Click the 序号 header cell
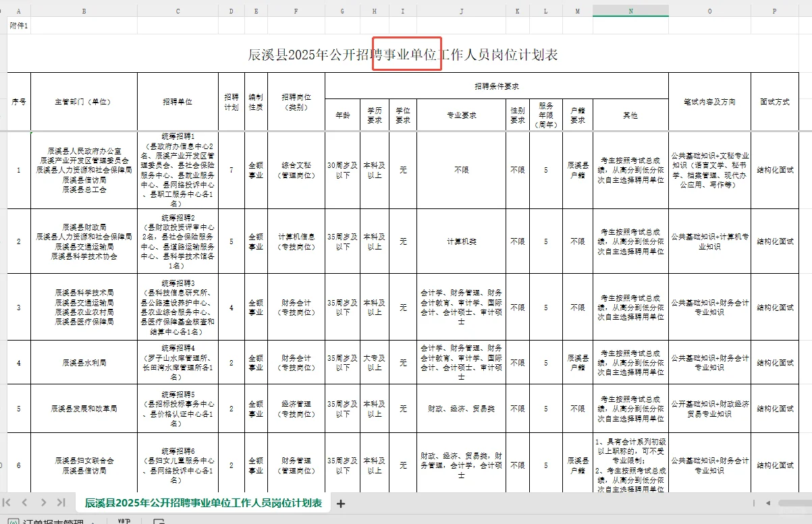 (x=19, y=102)
